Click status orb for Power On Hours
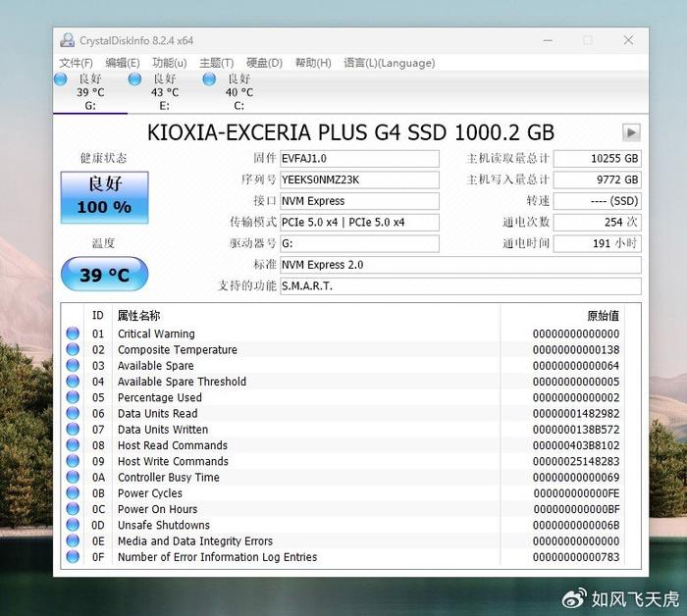 coord(73,509)
